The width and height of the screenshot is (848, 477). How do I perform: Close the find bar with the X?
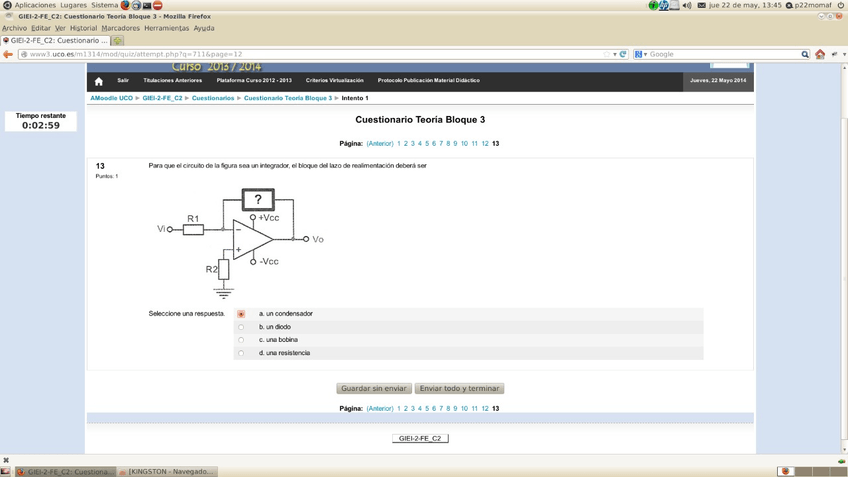point(6,460)
